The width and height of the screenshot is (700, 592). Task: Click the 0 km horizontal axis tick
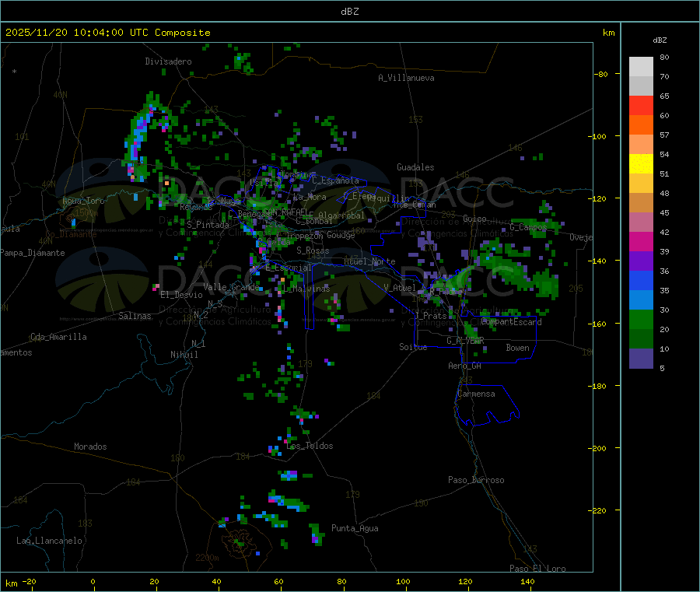click(93, 581)
